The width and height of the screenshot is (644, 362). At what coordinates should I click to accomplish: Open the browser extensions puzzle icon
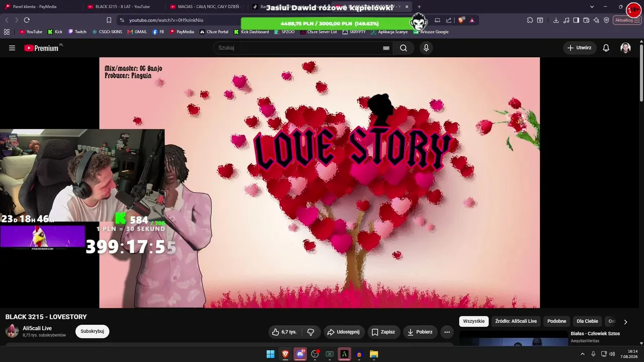point(530,20)
